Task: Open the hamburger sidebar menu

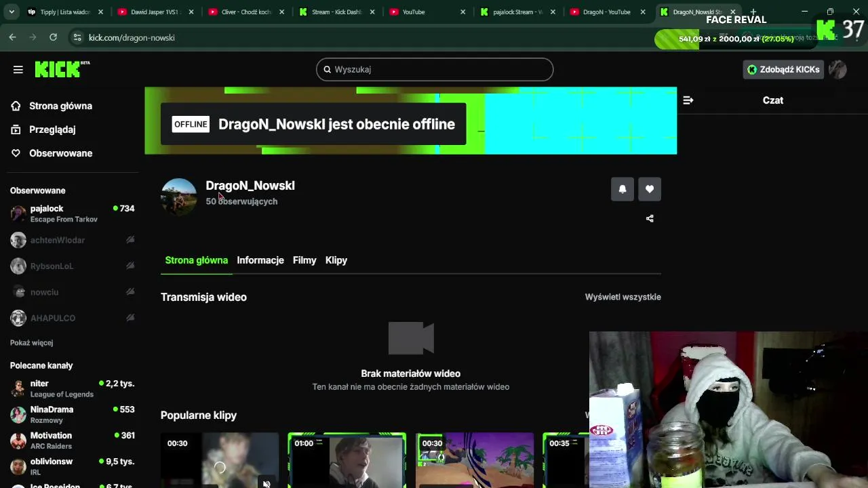Action: coord(18,70)
